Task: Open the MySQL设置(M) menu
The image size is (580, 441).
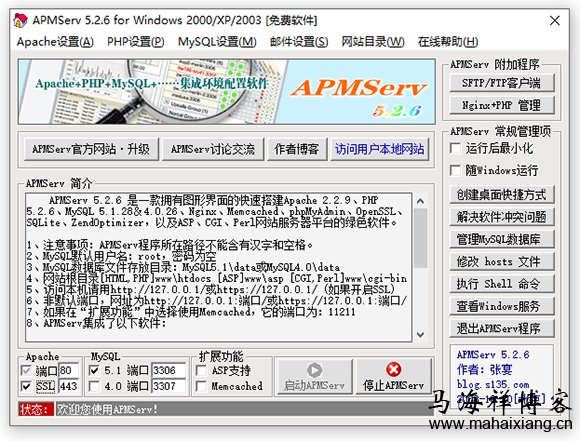Action: click(x=217, y=42)
